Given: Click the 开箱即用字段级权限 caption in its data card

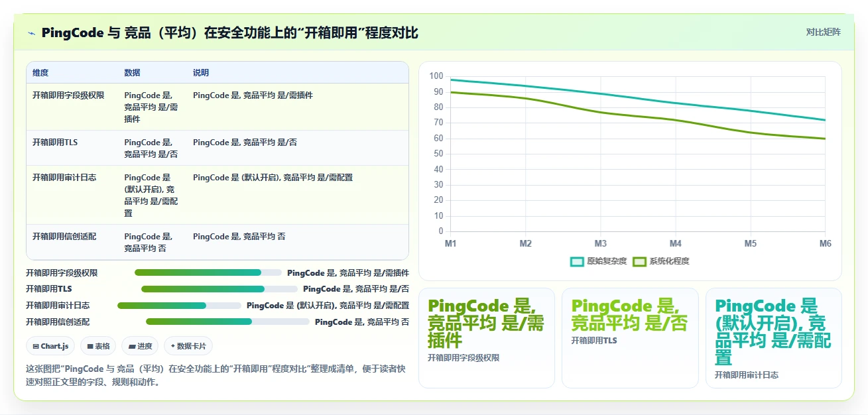Looking at the screenshot, I should pos(464,358).
